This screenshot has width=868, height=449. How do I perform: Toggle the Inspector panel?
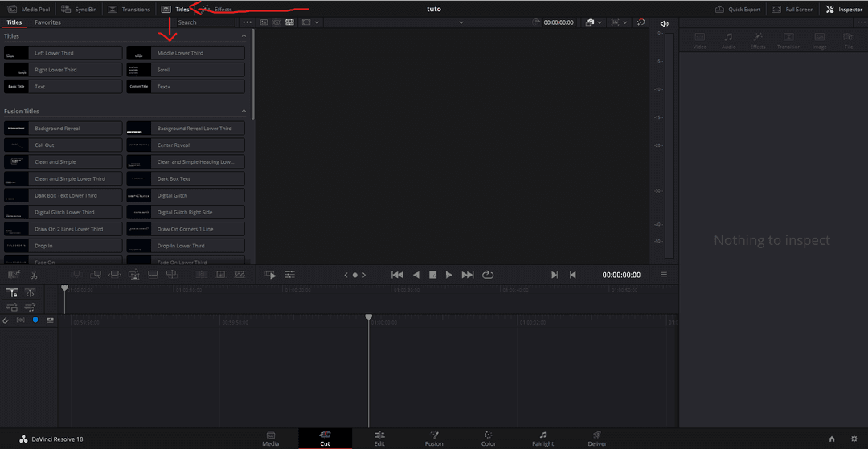click(844, 10)
